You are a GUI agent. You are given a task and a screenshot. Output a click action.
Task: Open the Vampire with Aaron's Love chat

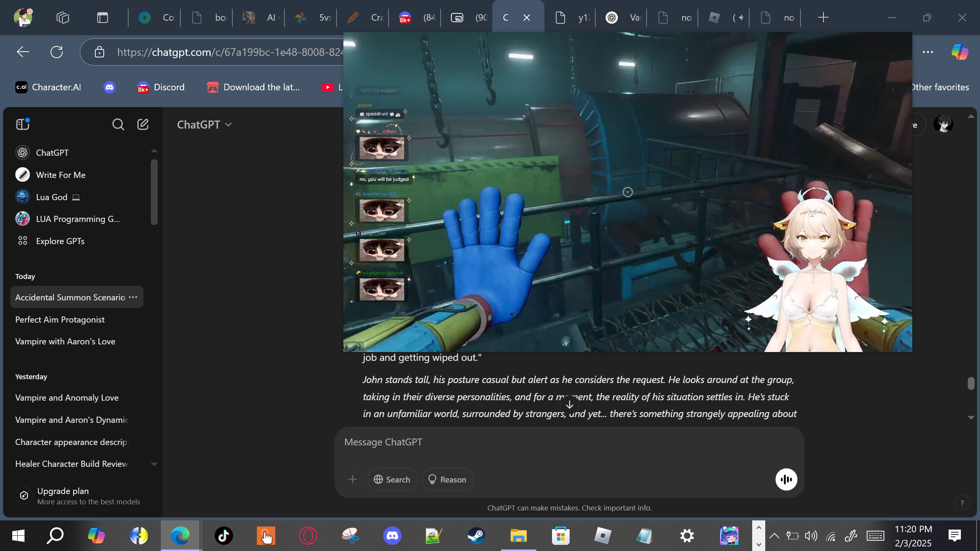click(x=77, y=341)
